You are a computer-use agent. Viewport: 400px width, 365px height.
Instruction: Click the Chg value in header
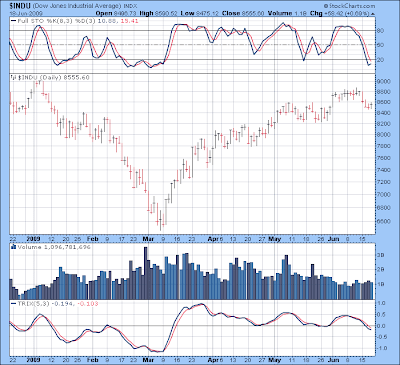click(x=346, y=13)
